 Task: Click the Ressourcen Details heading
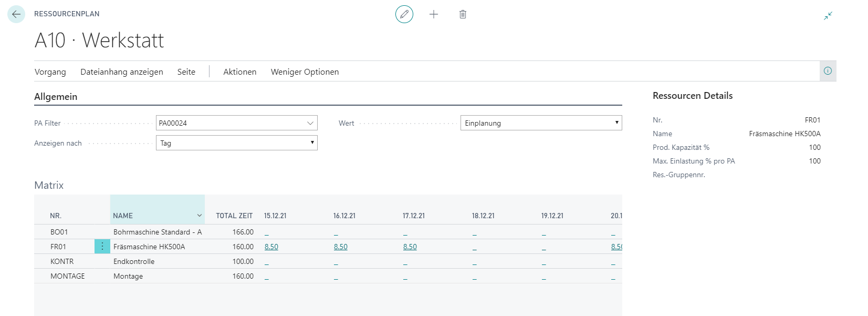[x=693, y=96]
